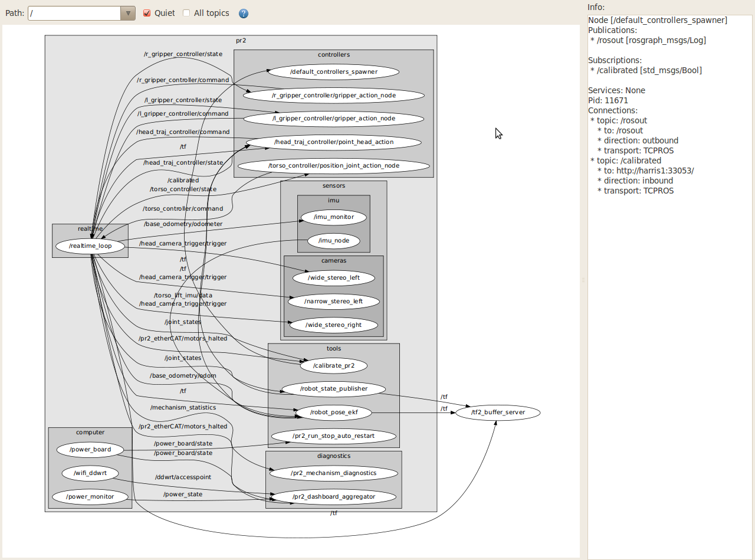Screen dimensions: 755x560
Task: Click the /wifi_ddwrt node
Action: pyautogui.click(x=90, y=473)
